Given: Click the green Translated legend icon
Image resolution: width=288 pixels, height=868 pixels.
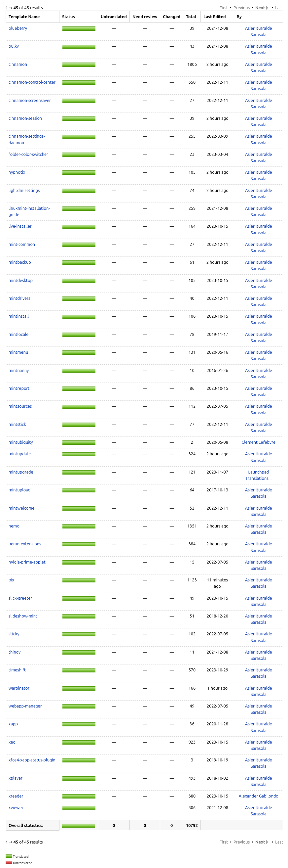Looking at the screenshot, I should pos(9,856).
